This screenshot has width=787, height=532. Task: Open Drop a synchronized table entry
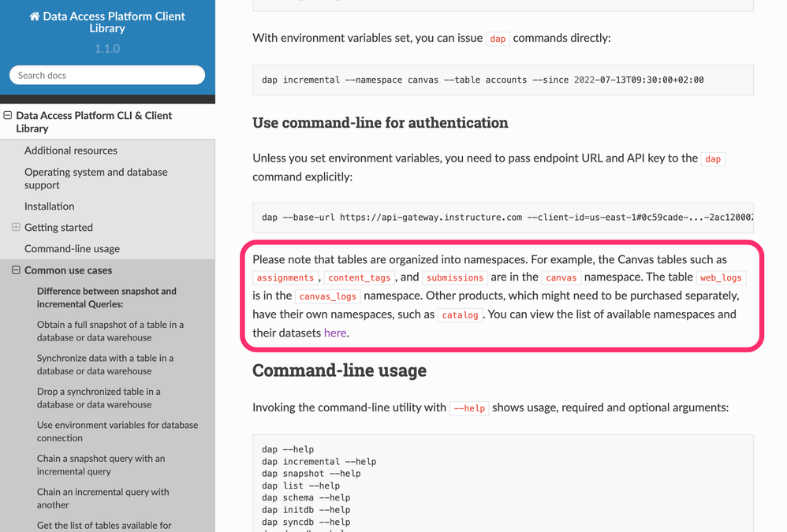tap(99, 398)
